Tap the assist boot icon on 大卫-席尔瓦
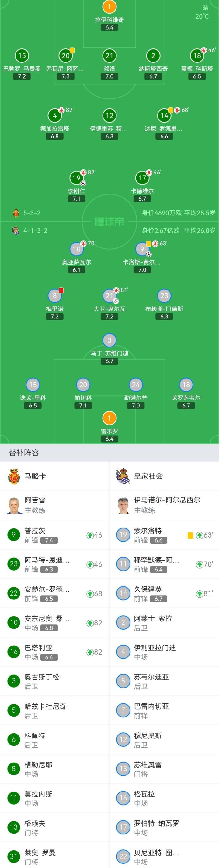219x868 pixels. [x=116, y=301]
